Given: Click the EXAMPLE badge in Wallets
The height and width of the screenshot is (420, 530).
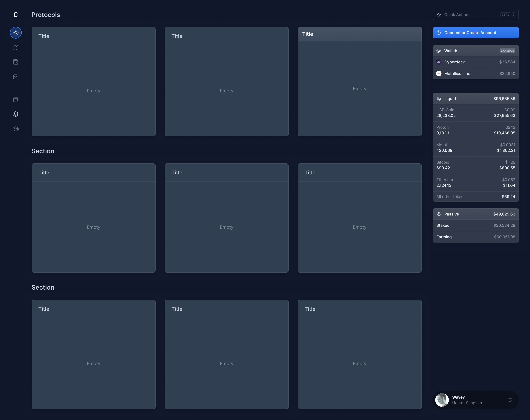Looking at the screenshot, I should (x=507, y=51).
